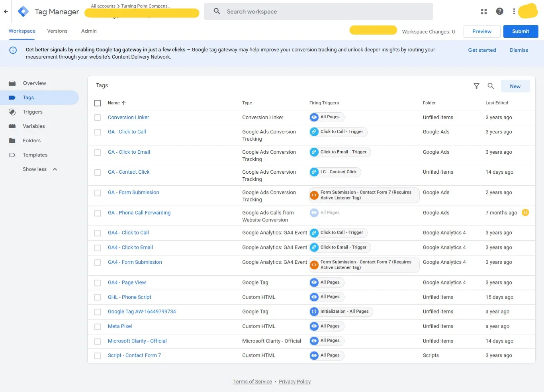Open the Google apps grid icon

(x=484, y=12)
